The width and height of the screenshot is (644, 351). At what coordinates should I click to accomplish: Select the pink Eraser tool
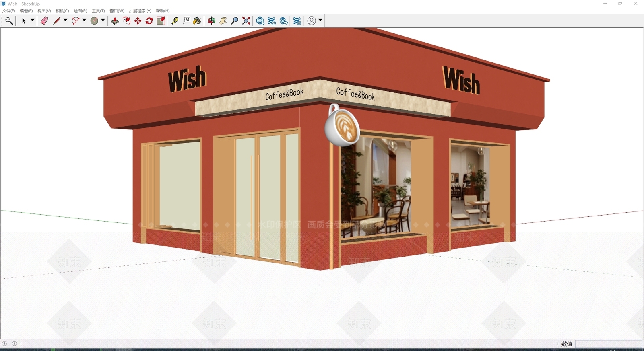pos(44,21)
